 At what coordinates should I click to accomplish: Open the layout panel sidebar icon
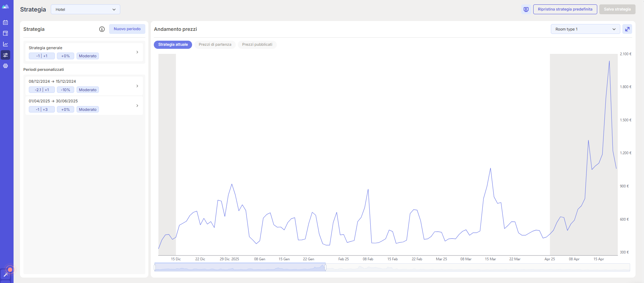(x=5, y=33)
